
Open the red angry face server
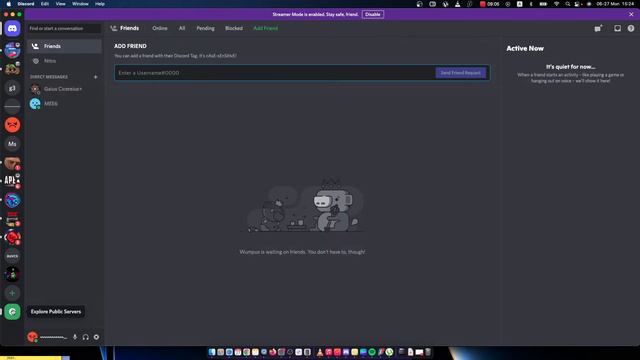coord(12,125)
